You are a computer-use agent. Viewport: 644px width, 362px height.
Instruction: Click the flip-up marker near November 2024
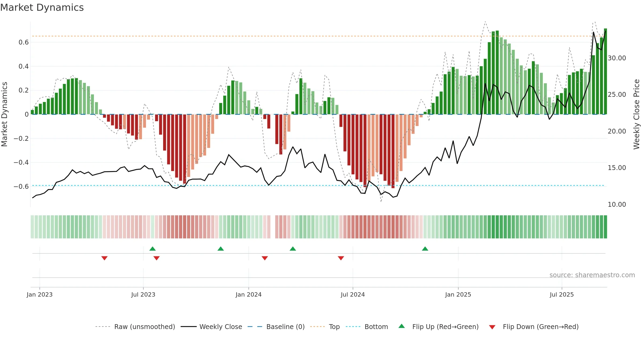click(425, 249)
